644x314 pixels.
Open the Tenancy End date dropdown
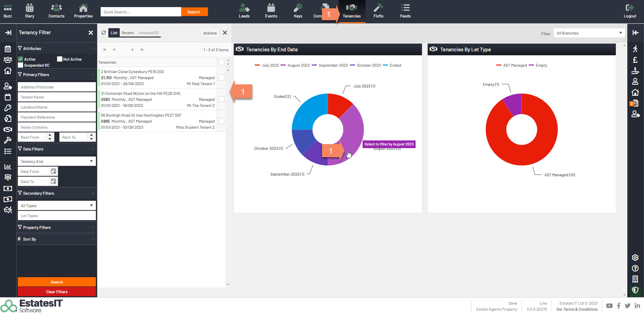[x=57, y=161]
